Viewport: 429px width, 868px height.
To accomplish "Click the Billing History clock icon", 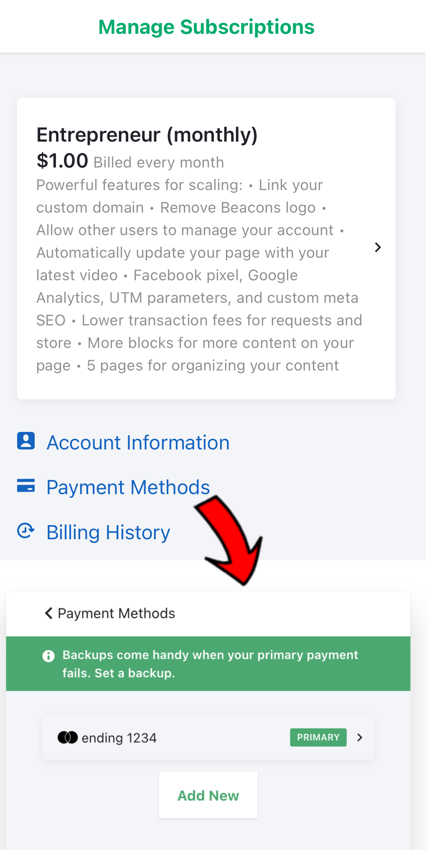I will click(x=26, y=530).
